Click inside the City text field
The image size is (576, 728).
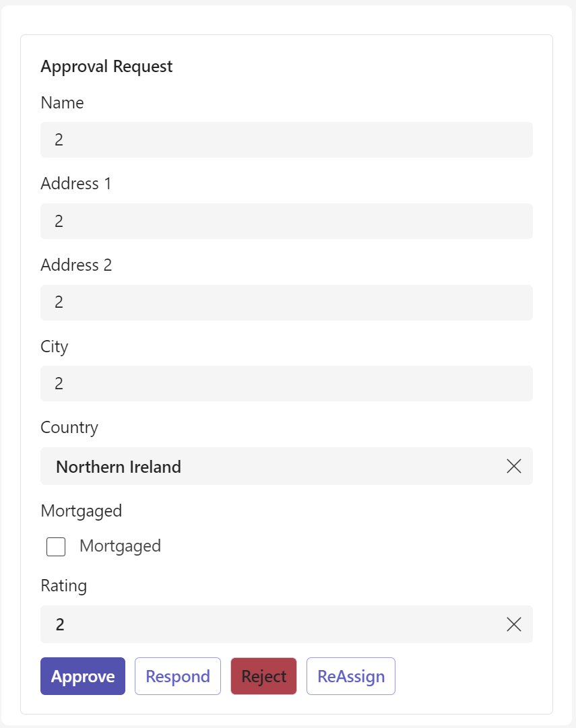click(286, 383)
